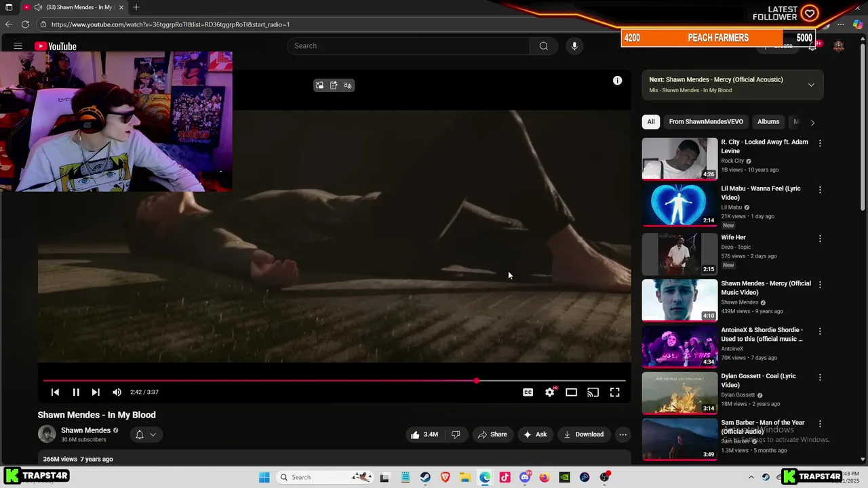Open the video in fullscreen
Image resolution: width=868 pixels, height=488 pixels.
click(614, 392)
